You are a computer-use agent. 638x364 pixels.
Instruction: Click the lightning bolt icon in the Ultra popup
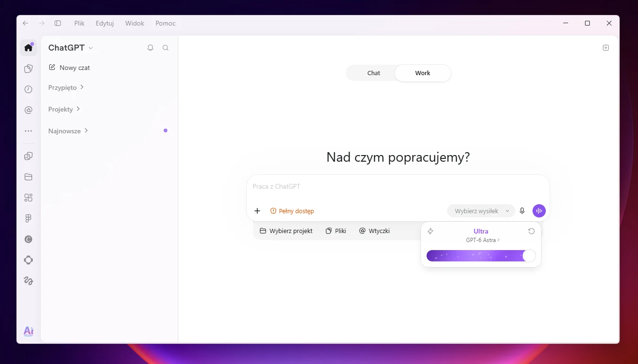pos(430,231)
